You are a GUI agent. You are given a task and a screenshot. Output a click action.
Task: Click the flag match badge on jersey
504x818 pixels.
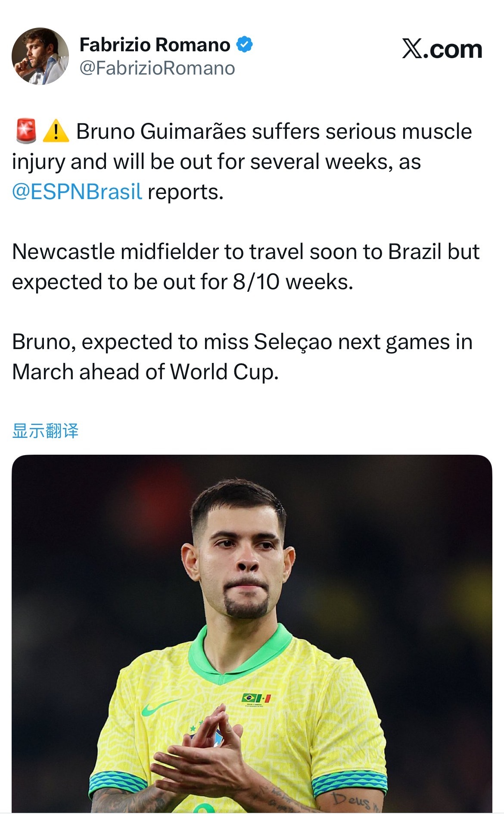click(256, 698)
